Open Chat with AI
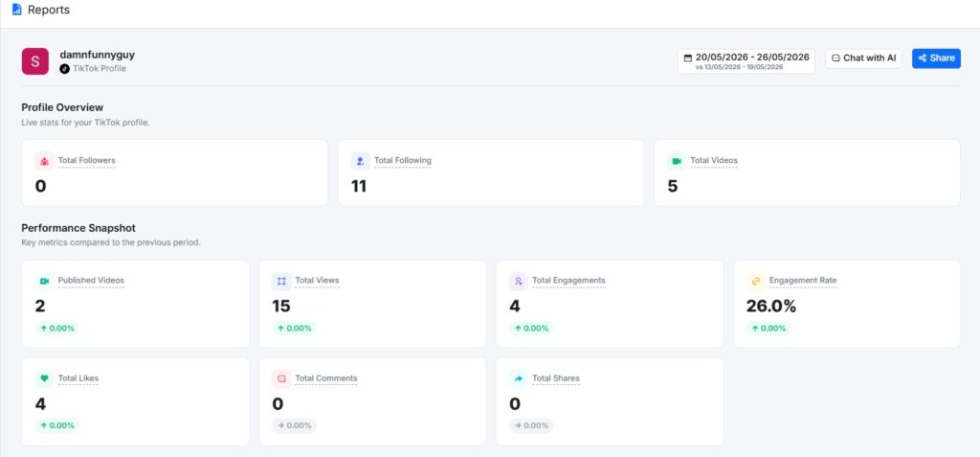Image resolution: width=980 pixels, height=457 pixels. click(x=863, y=58)
